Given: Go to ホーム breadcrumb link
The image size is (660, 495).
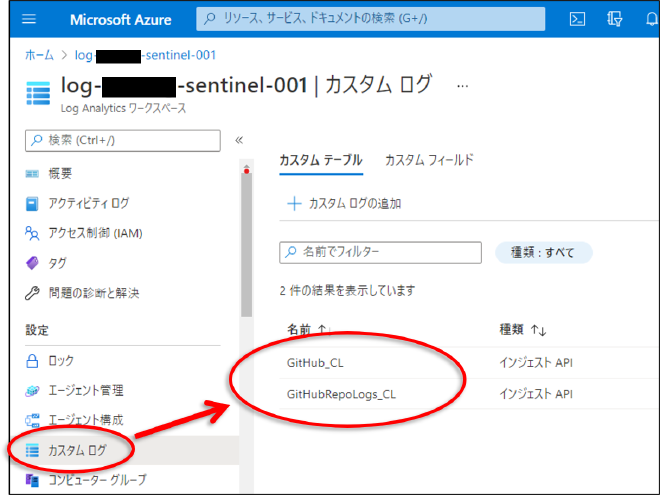Looking at the screenshot, I should pyautogui.click(x=40, y=55).
